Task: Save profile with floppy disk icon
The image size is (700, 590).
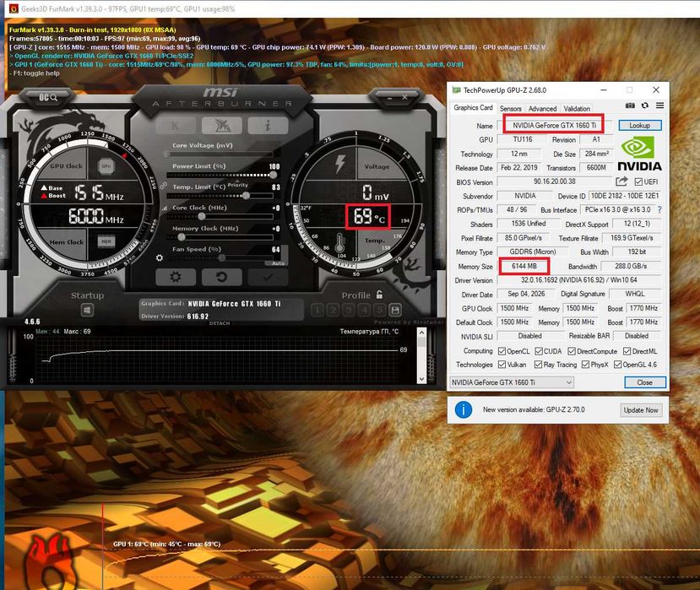Action: click(x=395, y=310)
